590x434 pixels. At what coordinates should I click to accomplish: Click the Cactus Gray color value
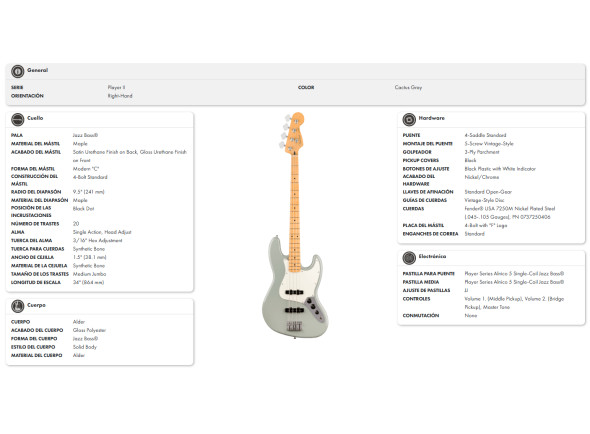tap(408, 87)
